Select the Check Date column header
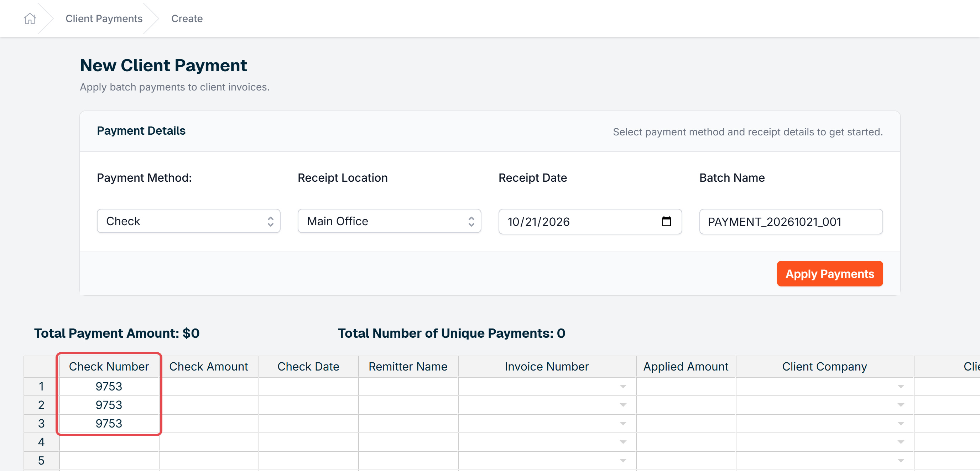This screenshot has height=471, width=980. [308, 366]
